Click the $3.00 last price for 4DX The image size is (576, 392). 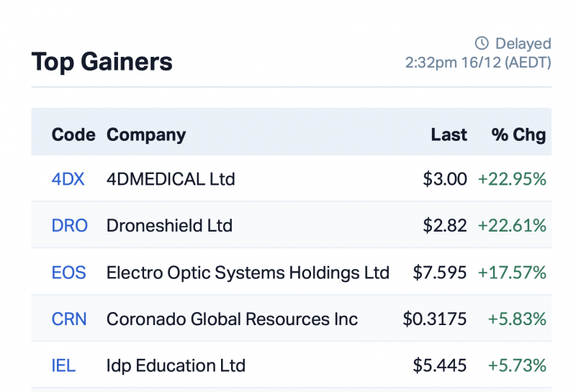pyautogui.click(x=445, y=179)
